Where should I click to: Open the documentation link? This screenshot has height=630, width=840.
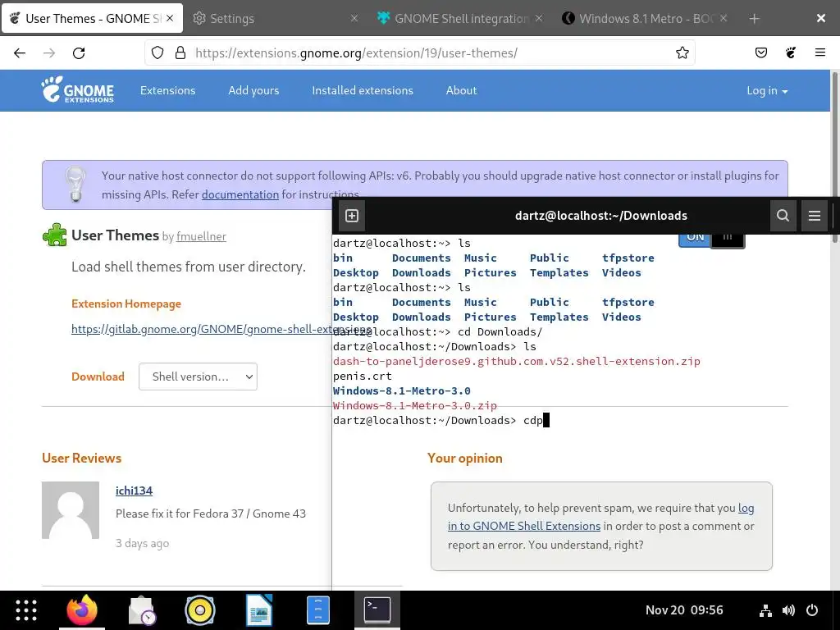tap(240, 194)
